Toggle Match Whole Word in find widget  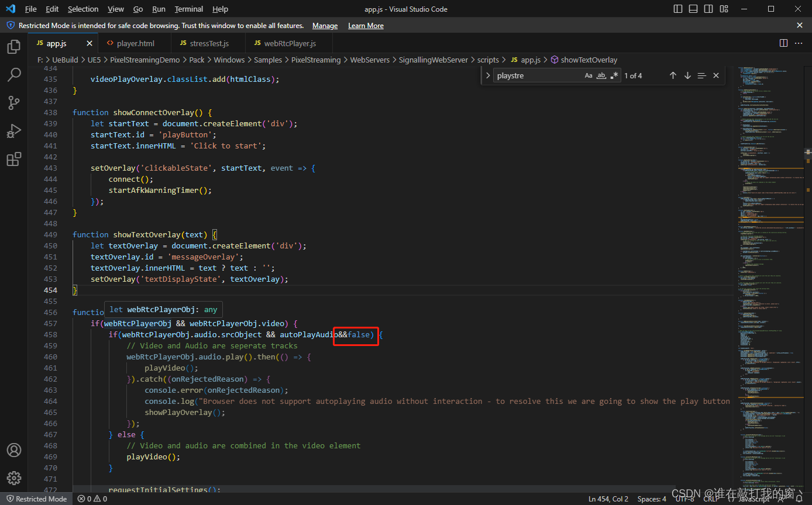[x=601, y=75]
